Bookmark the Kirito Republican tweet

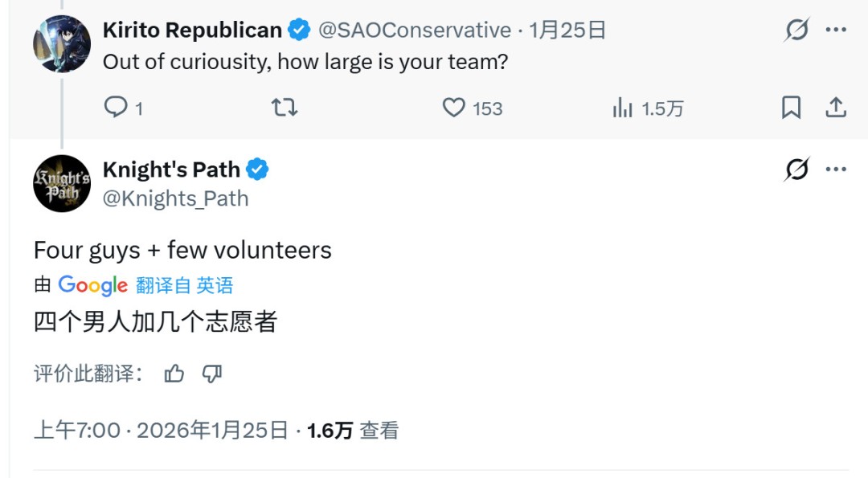tap(792, 108)
